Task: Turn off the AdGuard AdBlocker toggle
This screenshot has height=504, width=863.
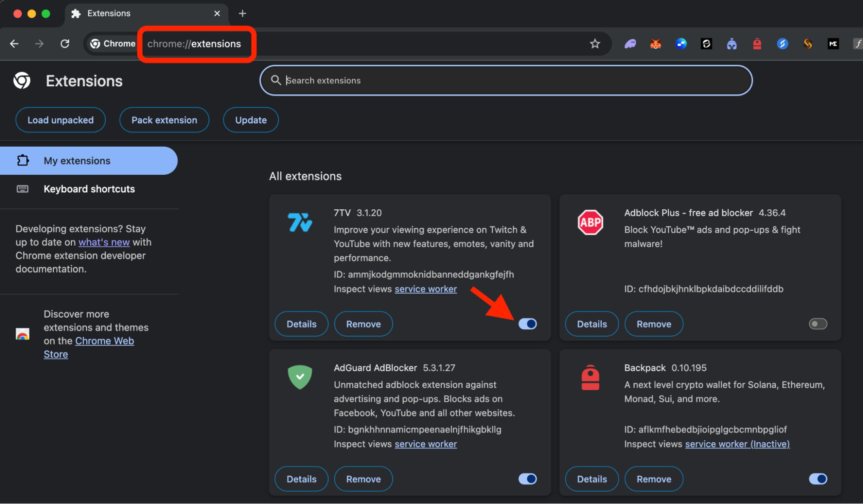Action: point(528,479)
